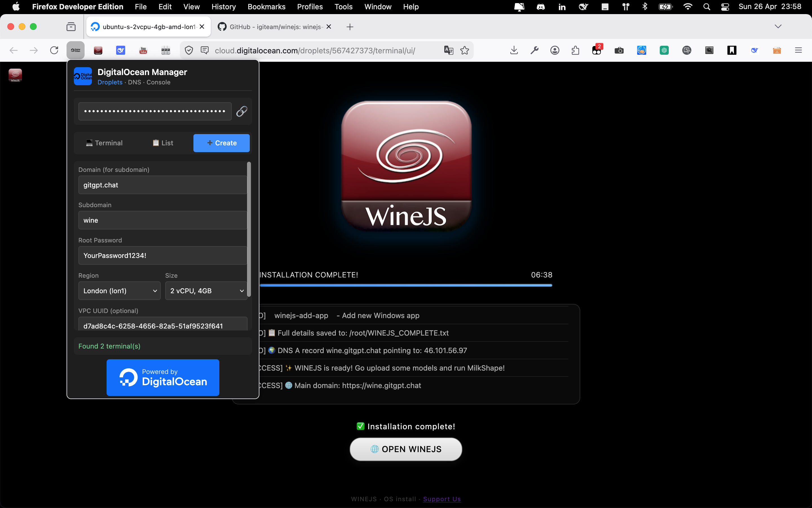Screen dimensions: 812x508
Task: Close the ubuntu-s-2vcpu-4gb-amd-lon1 tab
Action: tap(202, 27)
